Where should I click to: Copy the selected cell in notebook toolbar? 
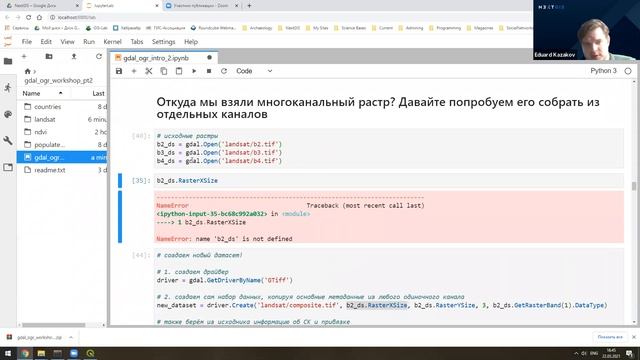click(164, 71)
